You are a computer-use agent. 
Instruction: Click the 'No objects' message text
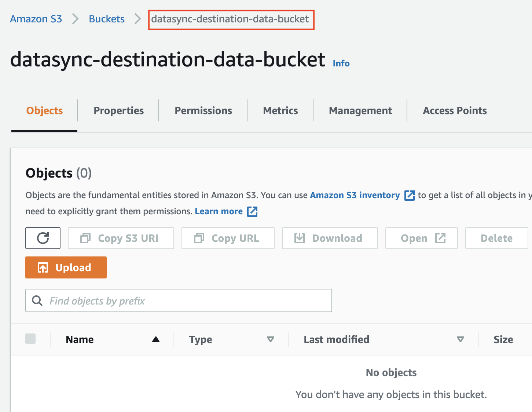(391, 372)
